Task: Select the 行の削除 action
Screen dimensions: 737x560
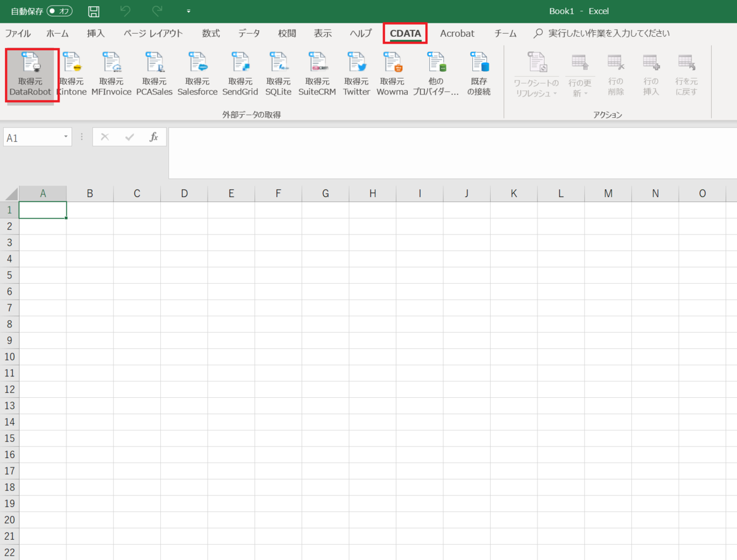Action: coord(615,74)
